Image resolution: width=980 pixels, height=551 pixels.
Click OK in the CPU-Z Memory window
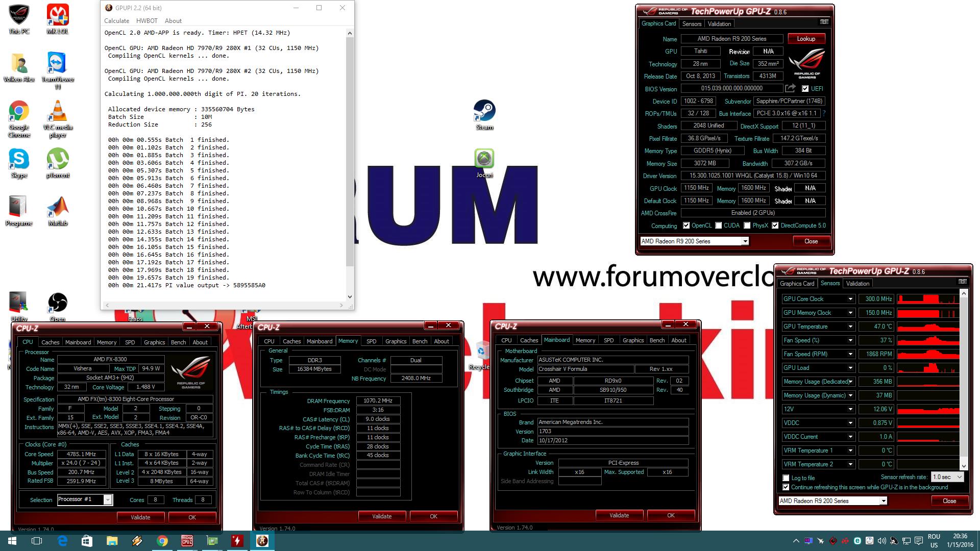[433, 516]
